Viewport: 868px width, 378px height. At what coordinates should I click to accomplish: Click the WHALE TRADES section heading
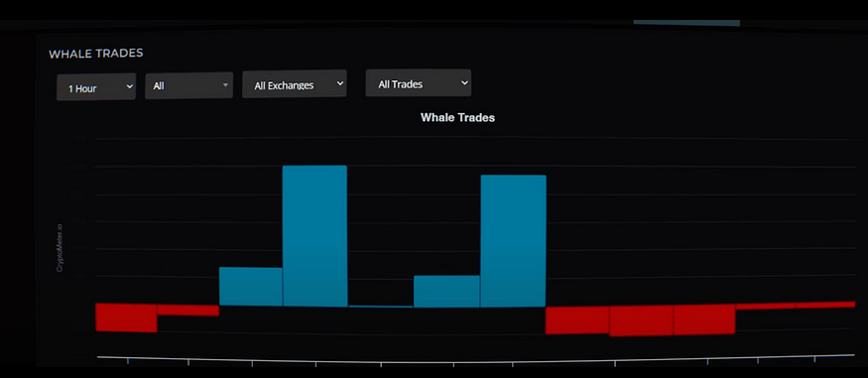click(x=96, y=54)
